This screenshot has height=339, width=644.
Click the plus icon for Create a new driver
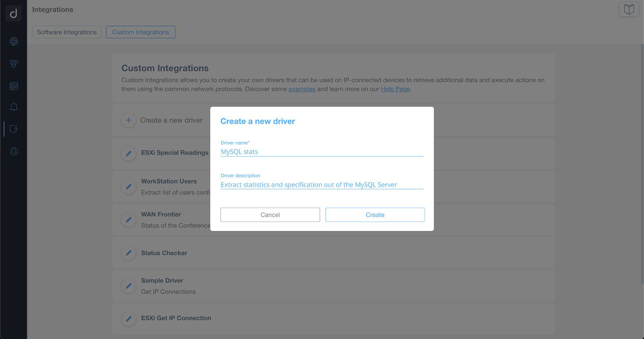pos(128,120)
